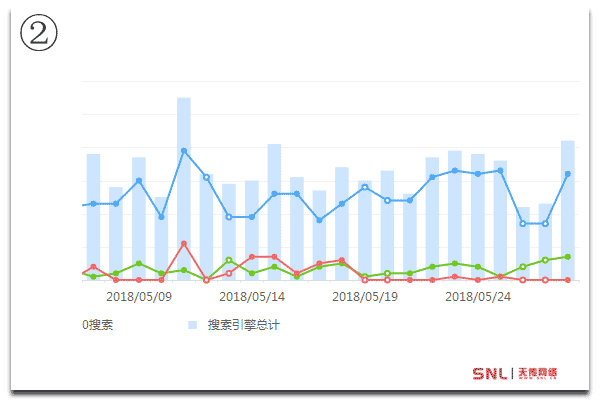Select the 2018/05/19 date axis label

click(365, 297)
